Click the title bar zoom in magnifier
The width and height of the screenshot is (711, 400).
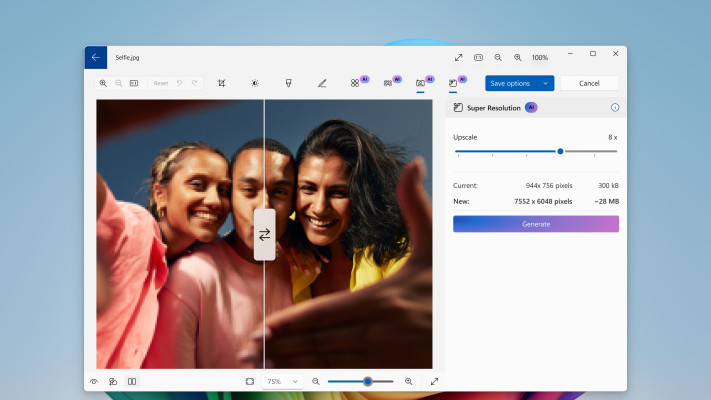click(x=517, y=58)
